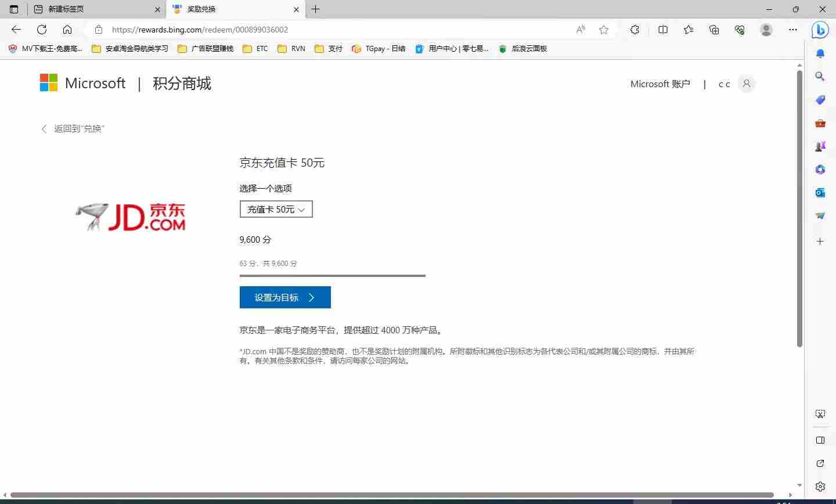Open sidebar screenshot tool
Image resolution: width=836 pixels, height=504 pixels.
820,415
